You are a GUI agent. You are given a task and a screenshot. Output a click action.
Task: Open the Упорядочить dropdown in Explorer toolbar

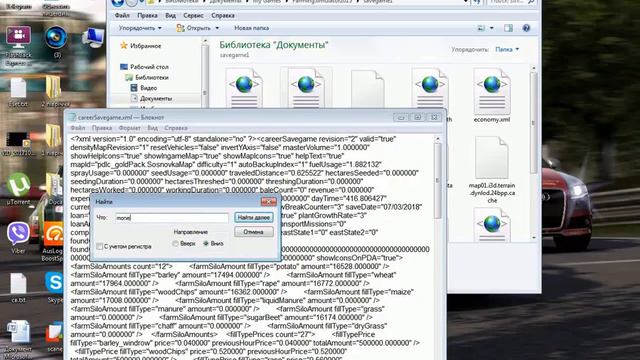click(140, 28)
